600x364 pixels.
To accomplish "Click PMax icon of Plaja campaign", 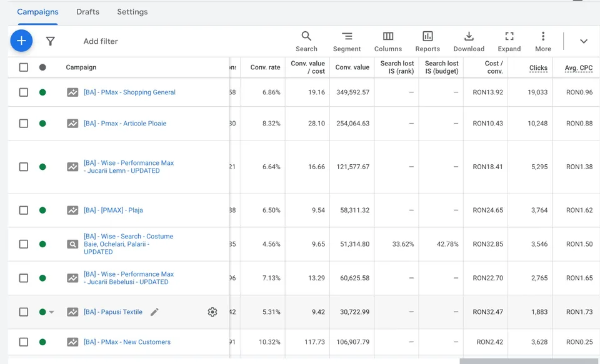I will pos(72,210).
